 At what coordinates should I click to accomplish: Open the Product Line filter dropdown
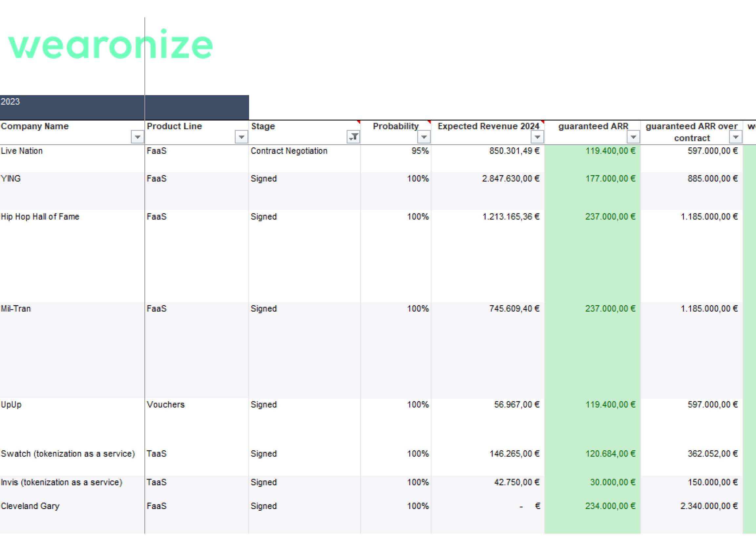(241, 137)
